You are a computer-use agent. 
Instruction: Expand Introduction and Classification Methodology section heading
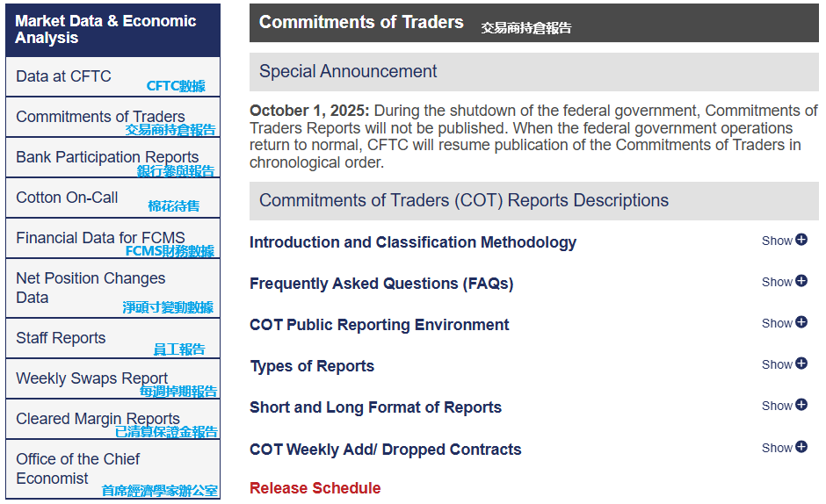(x=413, y=242)
